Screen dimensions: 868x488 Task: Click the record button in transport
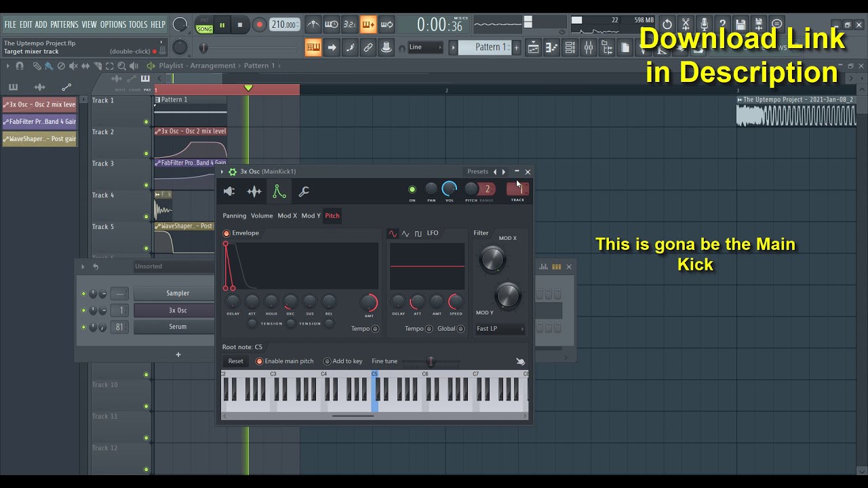[259, 25]
